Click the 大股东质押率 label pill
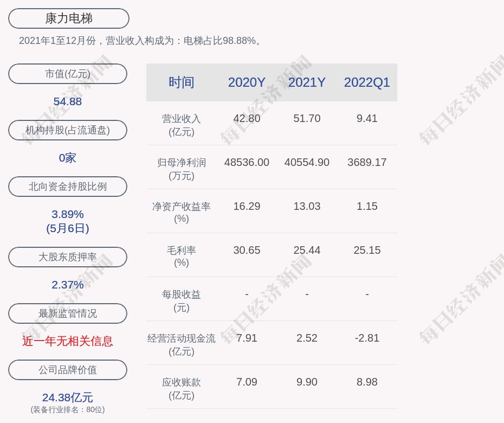This screenshot has width=504, height=423. pos(68,257)
